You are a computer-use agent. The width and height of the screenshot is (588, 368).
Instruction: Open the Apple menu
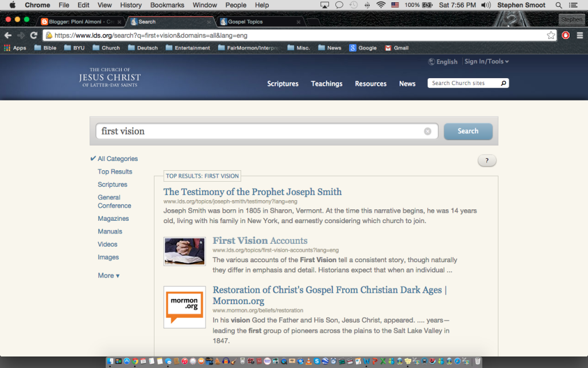(13, 5)
